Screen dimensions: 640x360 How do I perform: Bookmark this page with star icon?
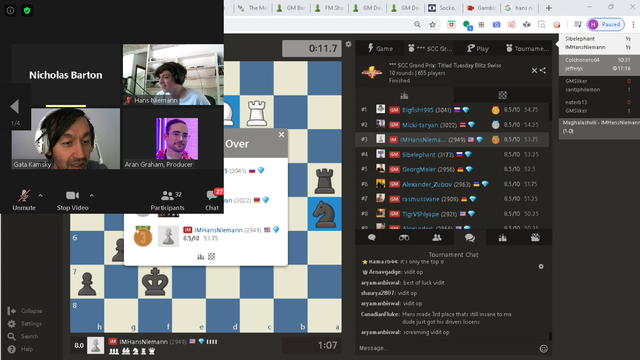(x=432, y=24)
